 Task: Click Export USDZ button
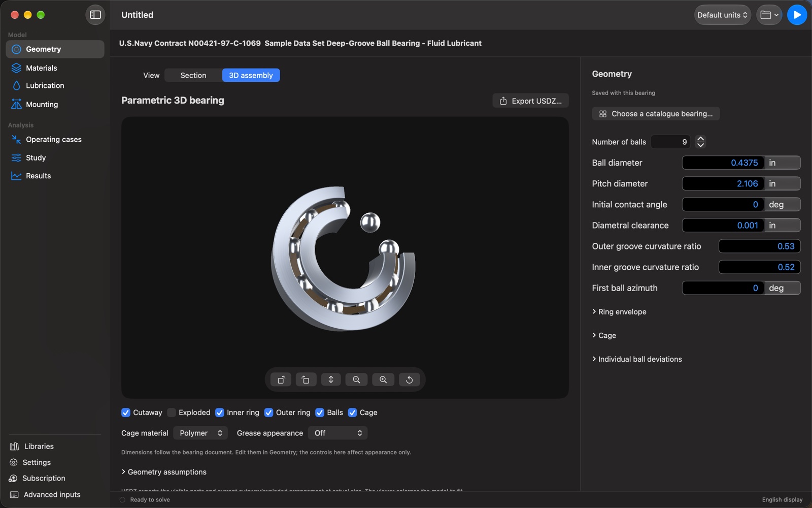[x=530, y=101]
